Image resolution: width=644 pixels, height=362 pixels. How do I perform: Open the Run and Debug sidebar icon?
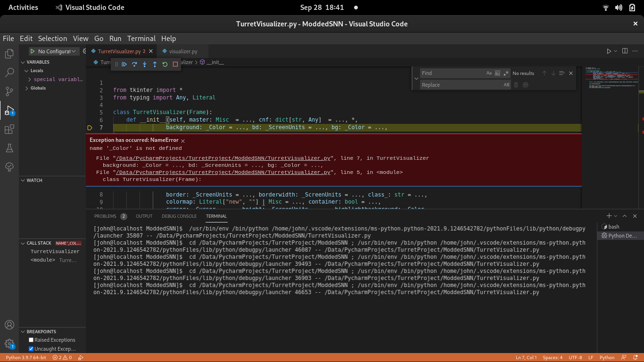click(9, 110)
